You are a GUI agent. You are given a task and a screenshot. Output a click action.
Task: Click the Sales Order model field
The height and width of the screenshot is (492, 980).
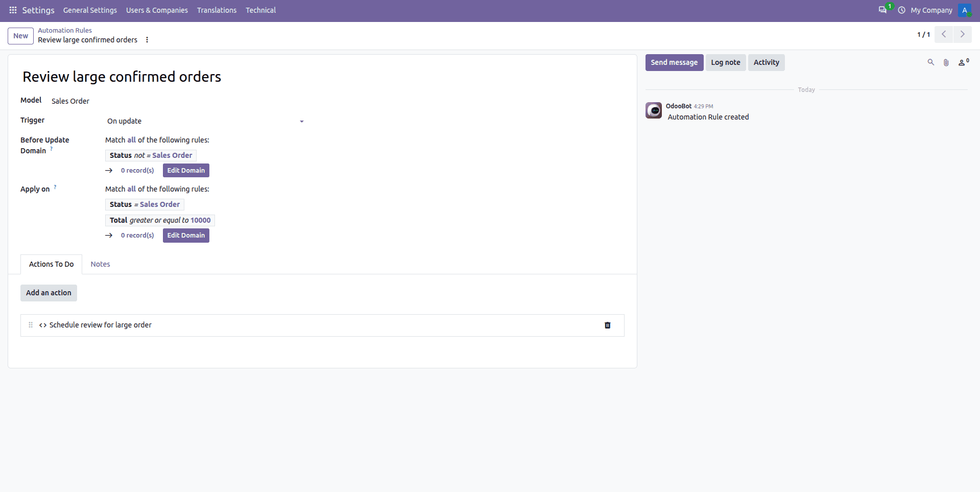coord(70,101)
